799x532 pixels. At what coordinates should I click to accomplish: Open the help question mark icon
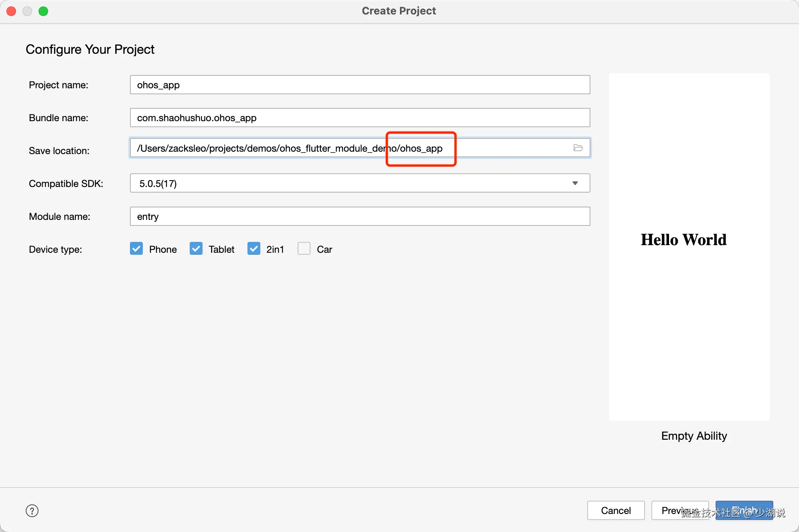[x=32, y=511]
